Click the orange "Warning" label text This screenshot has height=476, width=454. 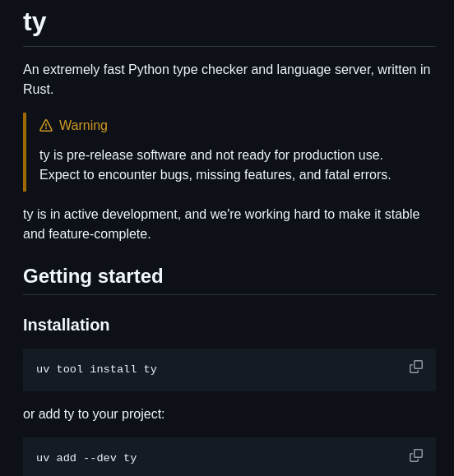[x=83, y=126]
